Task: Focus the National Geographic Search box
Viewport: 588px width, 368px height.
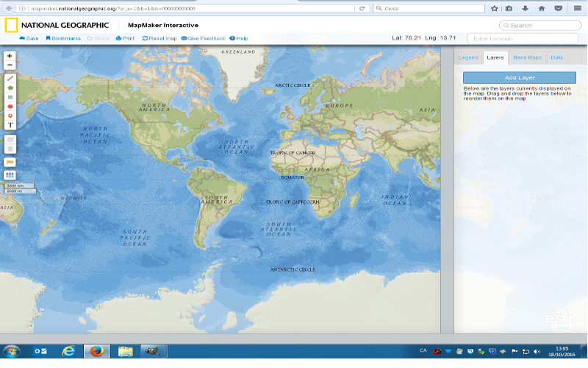Action: pos(540,25)
